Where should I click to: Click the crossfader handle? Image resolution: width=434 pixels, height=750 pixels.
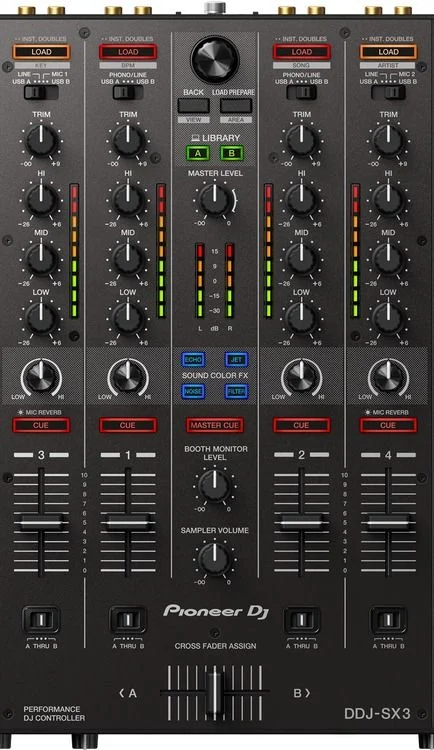coord(215,693)
